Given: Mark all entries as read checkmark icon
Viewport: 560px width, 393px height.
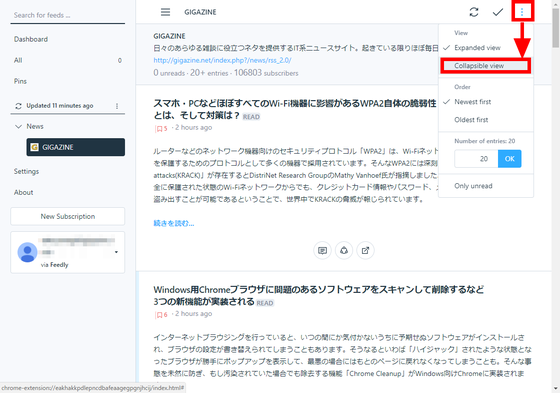Looking at the screenshot, I should tap(498, 12).
